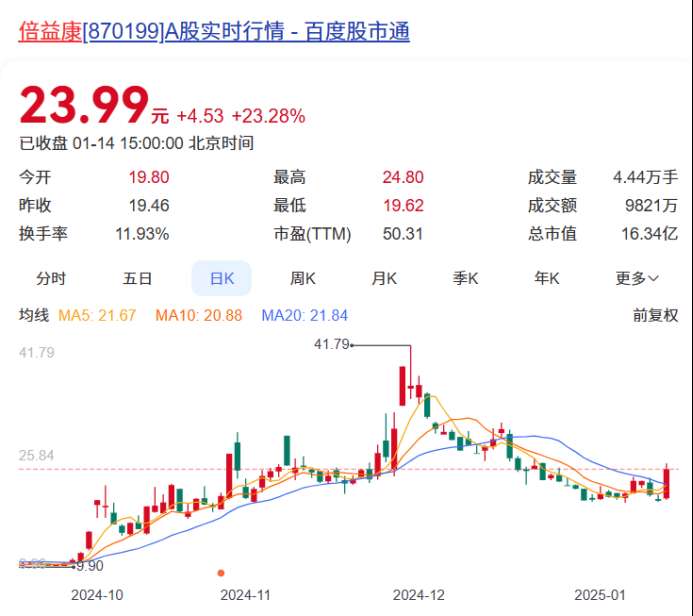Click the 最低 value 19.62
The height and width of the screenshot is (616, 693).
click(x=403, y=205)
